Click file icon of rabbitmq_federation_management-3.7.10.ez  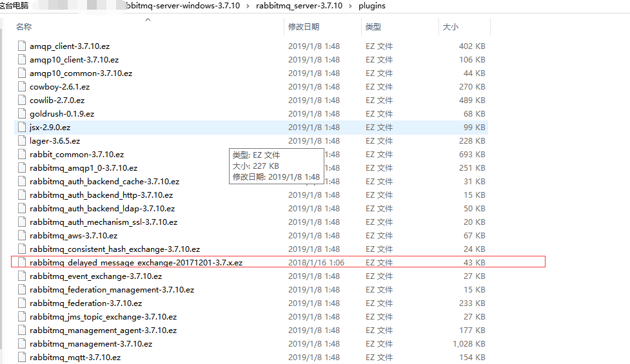tap(22, 290)
